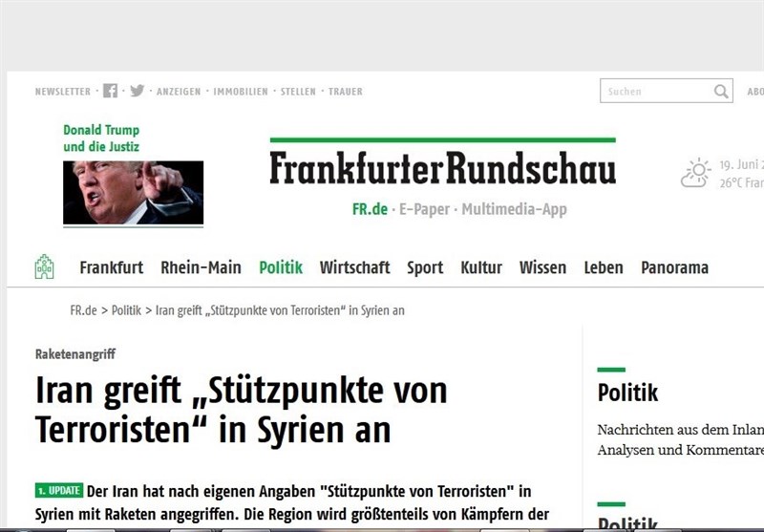Open the Panorama section

click(674, 267)
